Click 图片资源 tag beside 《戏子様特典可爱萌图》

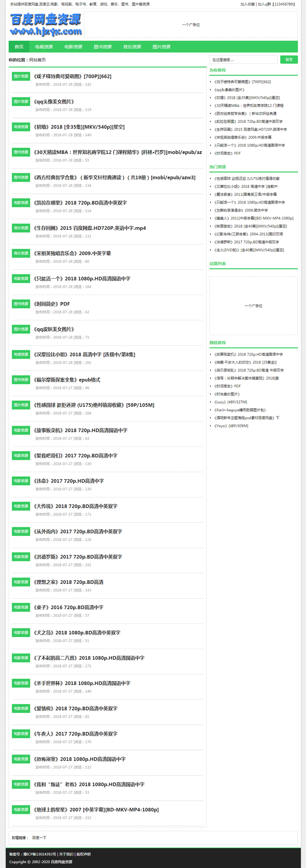click(21, 76)
